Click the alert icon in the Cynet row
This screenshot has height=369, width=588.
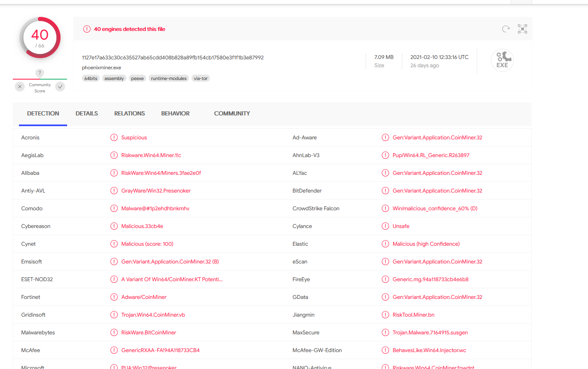[x=114, y=244]
